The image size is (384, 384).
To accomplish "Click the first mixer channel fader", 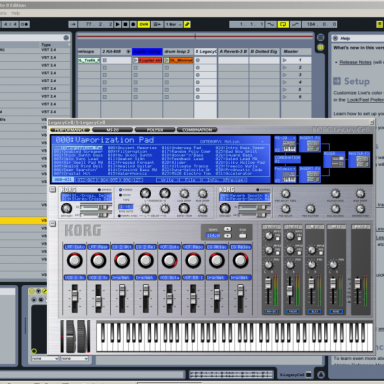I will (268, 283).
